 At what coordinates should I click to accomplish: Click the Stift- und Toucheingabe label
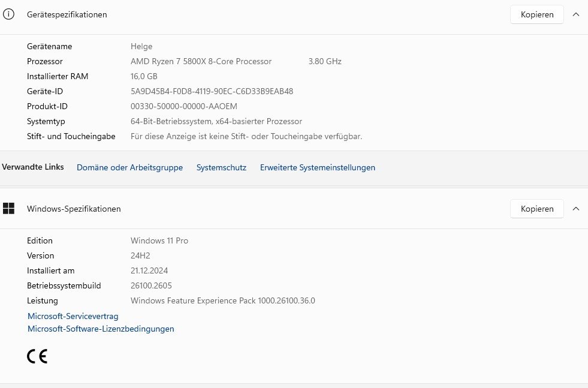coord(71,136)
